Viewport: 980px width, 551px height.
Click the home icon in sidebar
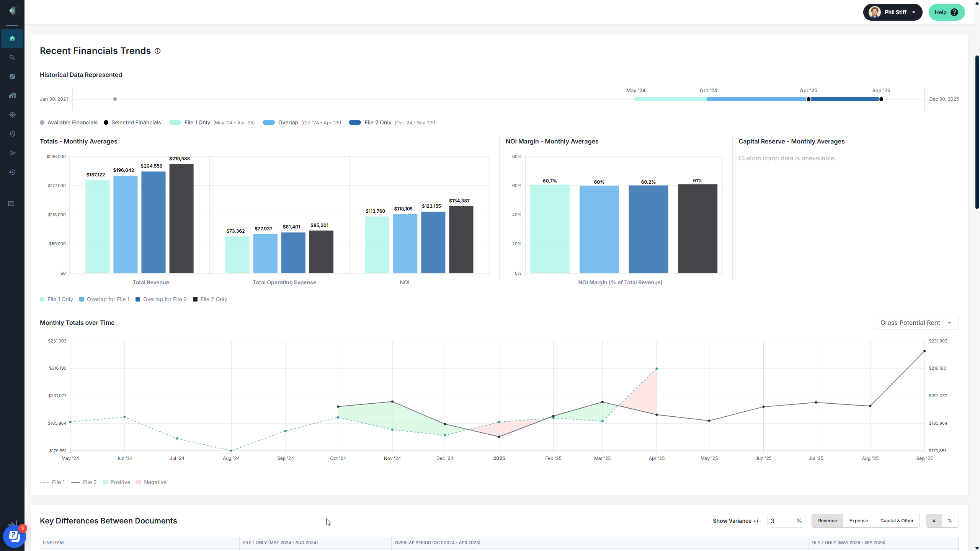(x=12, y=38)
